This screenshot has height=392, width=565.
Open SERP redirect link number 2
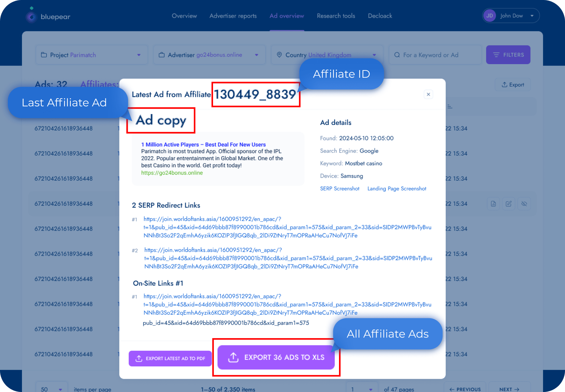(288, 258)
